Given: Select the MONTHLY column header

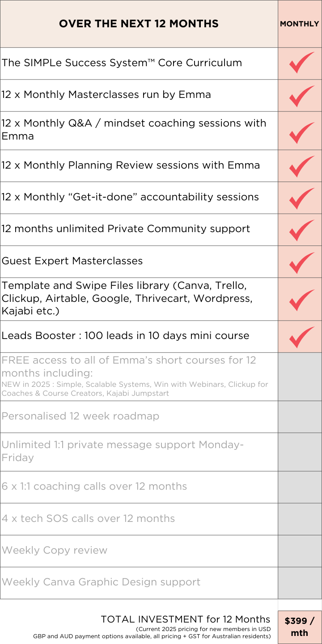Looking at the screenshot, I should point(300,24).
